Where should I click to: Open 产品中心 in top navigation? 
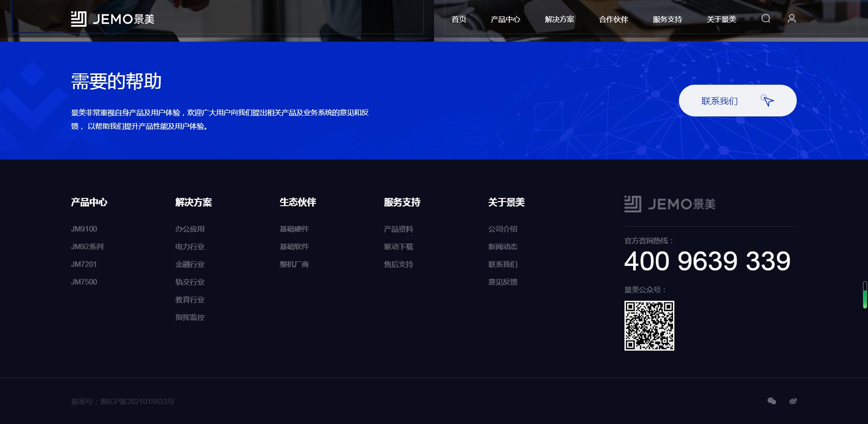tap(505, 19)
